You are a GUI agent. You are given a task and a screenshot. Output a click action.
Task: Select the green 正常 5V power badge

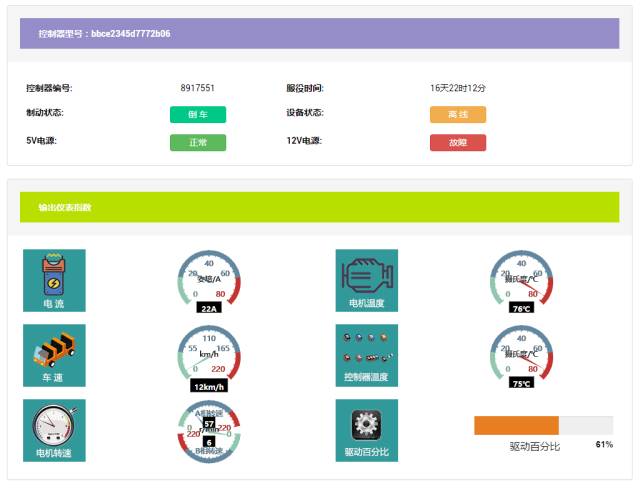coord(198,142)
